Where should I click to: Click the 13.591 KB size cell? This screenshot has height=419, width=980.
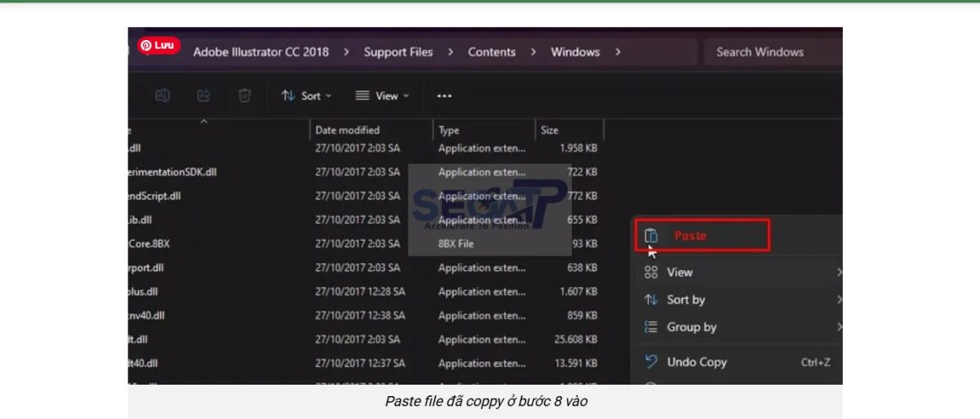click(x=576, y=363)
